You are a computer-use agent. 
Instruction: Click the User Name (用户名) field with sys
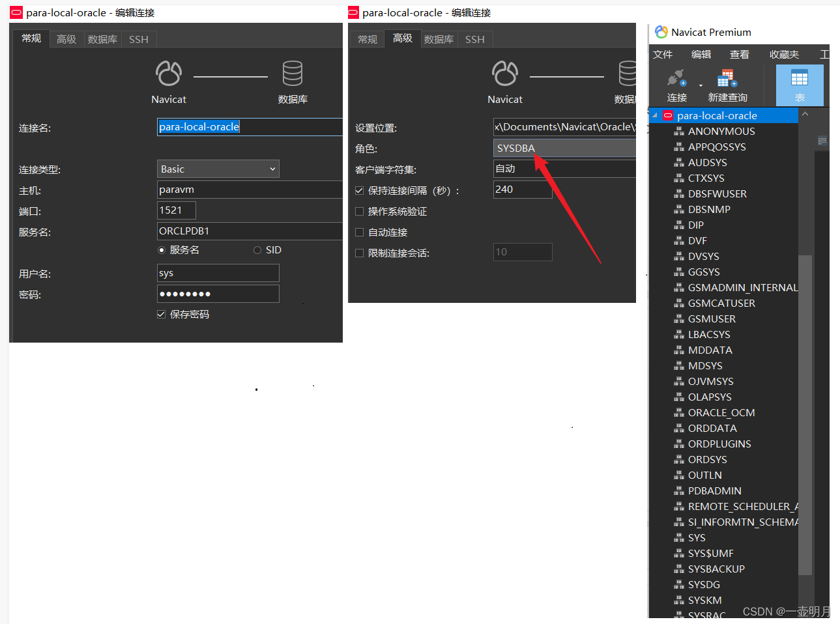pos(218,273)
